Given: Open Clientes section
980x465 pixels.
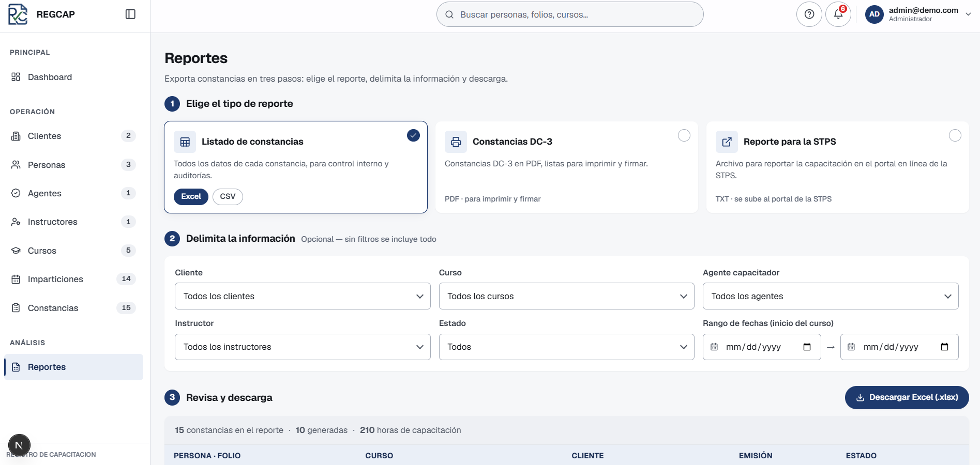Looking at the screenshot, I should tap(73, 136).
